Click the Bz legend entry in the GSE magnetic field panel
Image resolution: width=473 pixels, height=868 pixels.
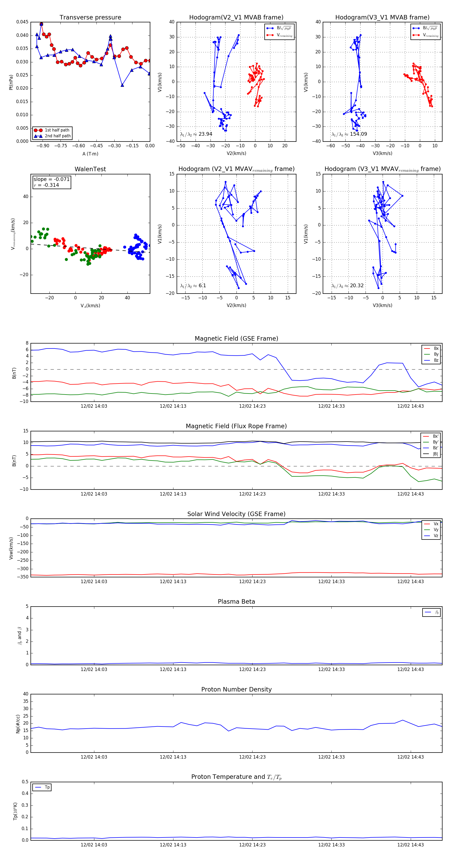tap(431, 360)
